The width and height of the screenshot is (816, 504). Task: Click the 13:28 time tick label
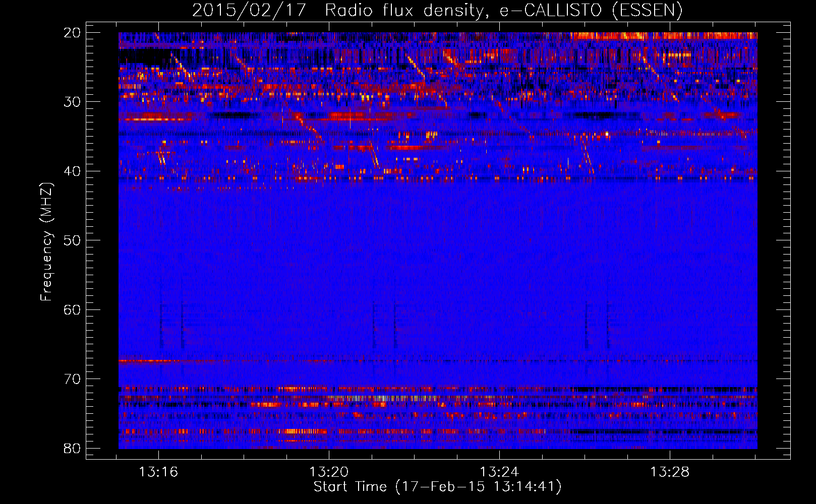point(669,472)
